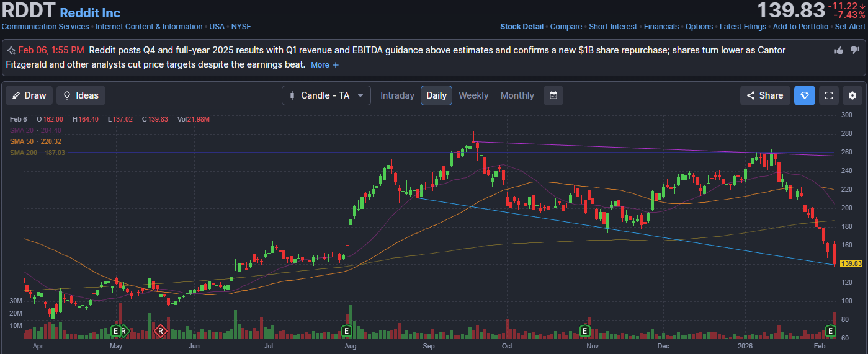The height and width of the screenshot is (354, 868).
Task: Click Add to Portfolio
Action: pyautogui.click(x=800, y=27)
